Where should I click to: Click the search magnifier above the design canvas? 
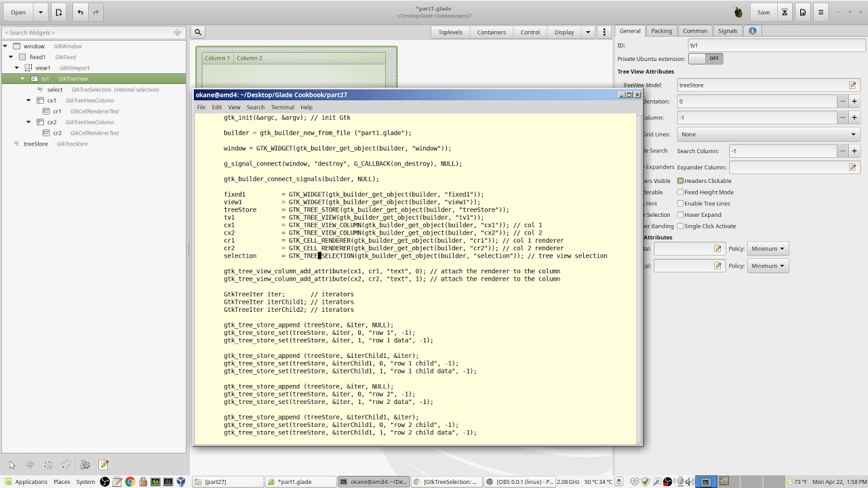point(198,32)
